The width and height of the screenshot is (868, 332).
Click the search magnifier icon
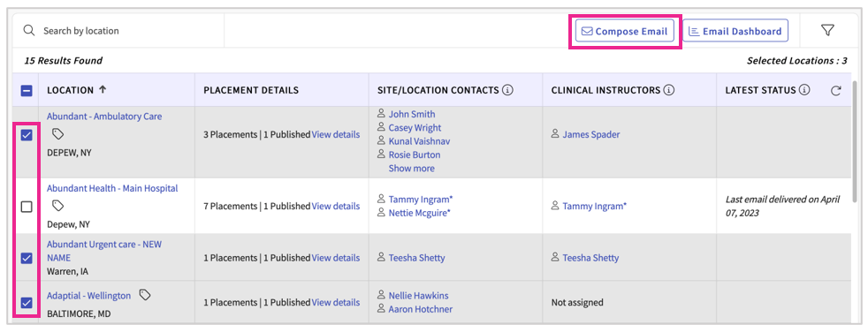(29, 30)
